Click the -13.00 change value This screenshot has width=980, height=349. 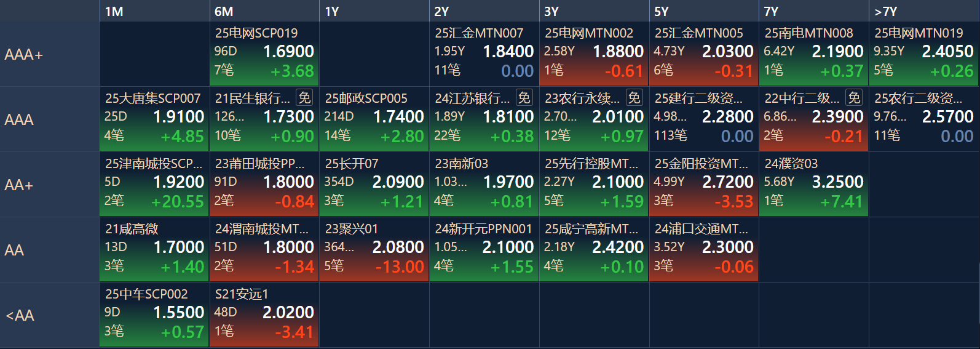click(400, 267)
